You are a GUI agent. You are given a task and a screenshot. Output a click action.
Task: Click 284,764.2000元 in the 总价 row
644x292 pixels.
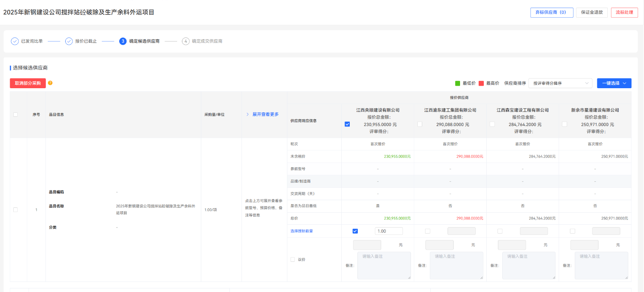[x=542, y=218]
